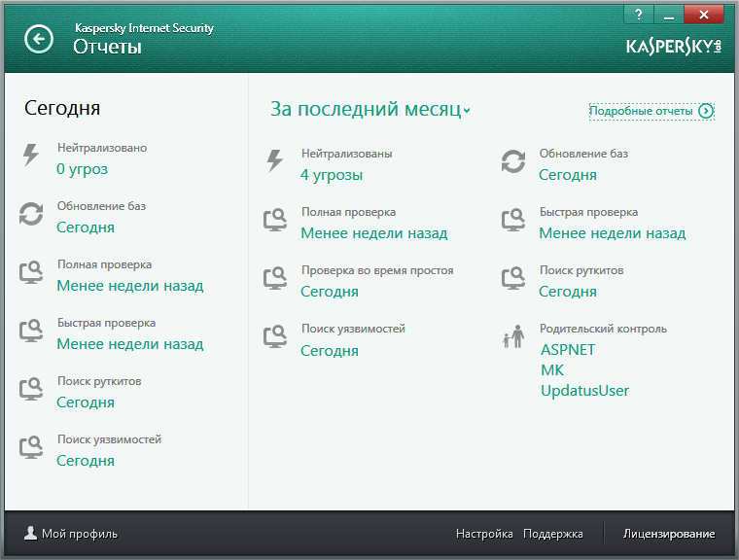
Task: Click the monthly Полная проверка scan icon
Action: pos(275,220)
